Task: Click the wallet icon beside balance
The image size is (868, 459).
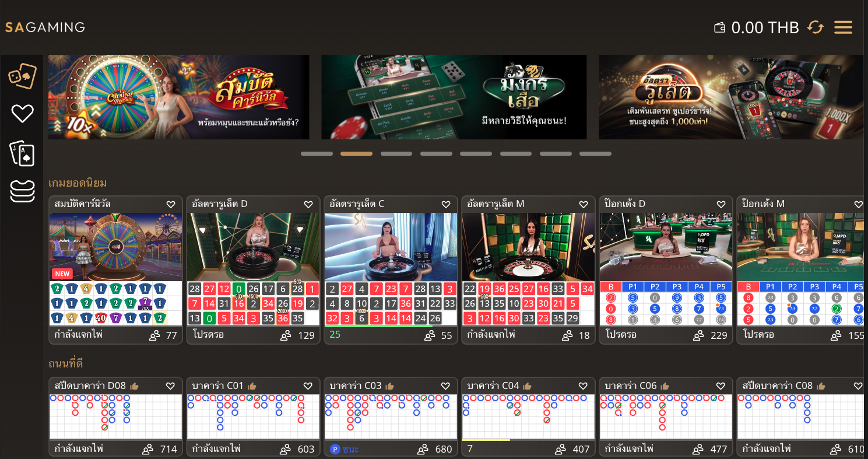Action: (x=720, y=27)
